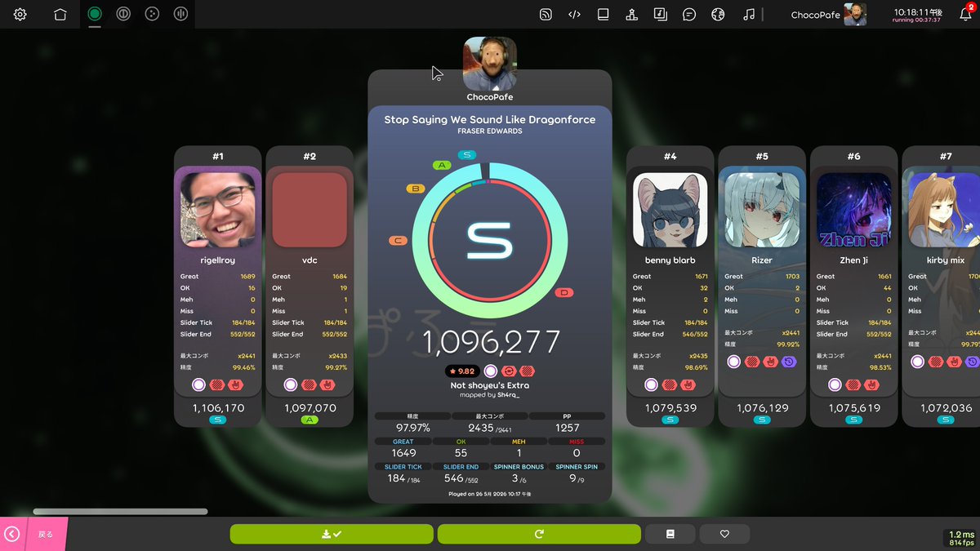Viewport: 980px width, 551px height.
Task: Click the Hard Rock mod icon on vdc's panel
Action: (x=328, y=384)
